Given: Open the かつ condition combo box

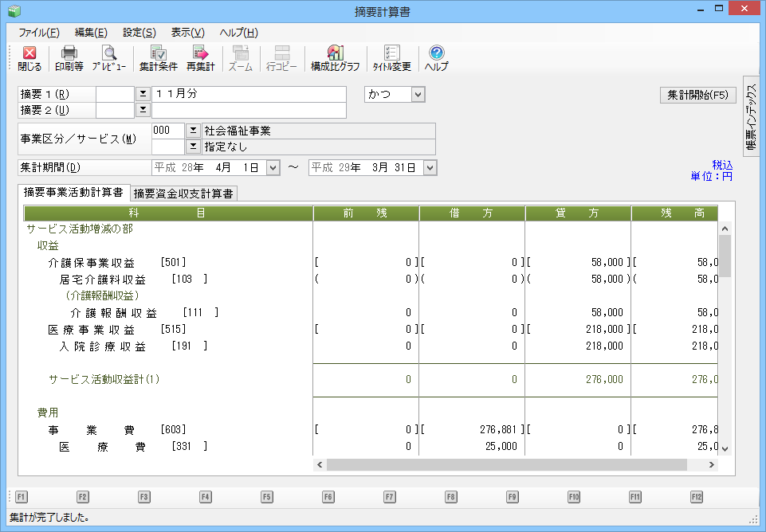Looking at the screenshot, I should click(418, 95).
